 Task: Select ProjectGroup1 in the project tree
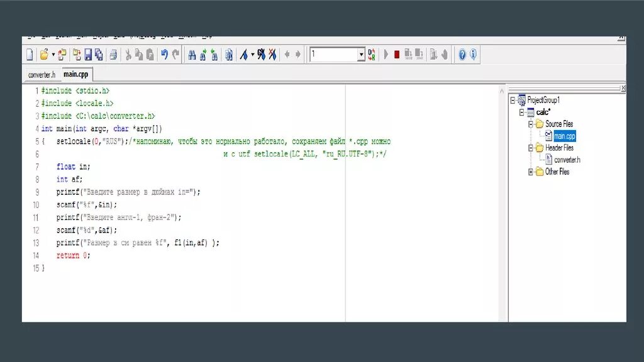click(543, 100)
